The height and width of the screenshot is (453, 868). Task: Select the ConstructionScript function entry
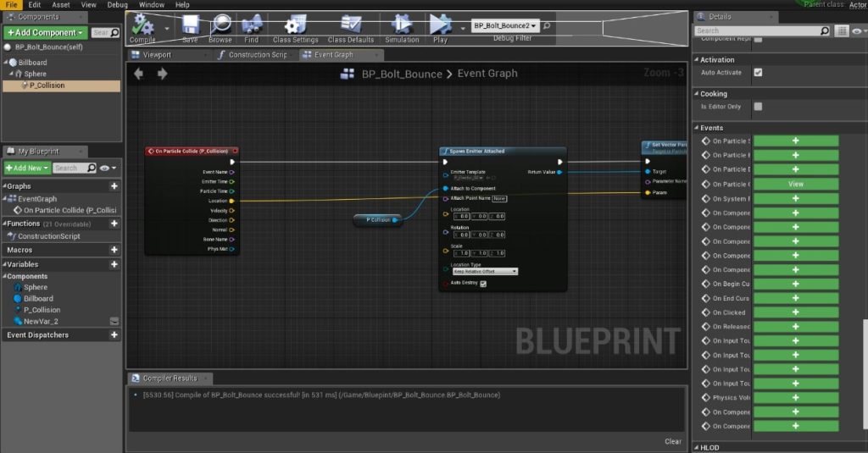pyautogui.click(x=48, y=236)
